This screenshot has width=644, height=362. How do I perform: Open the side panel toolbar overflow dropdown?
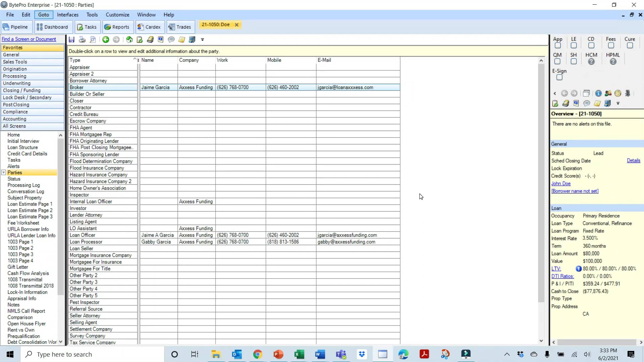(618, 103)
